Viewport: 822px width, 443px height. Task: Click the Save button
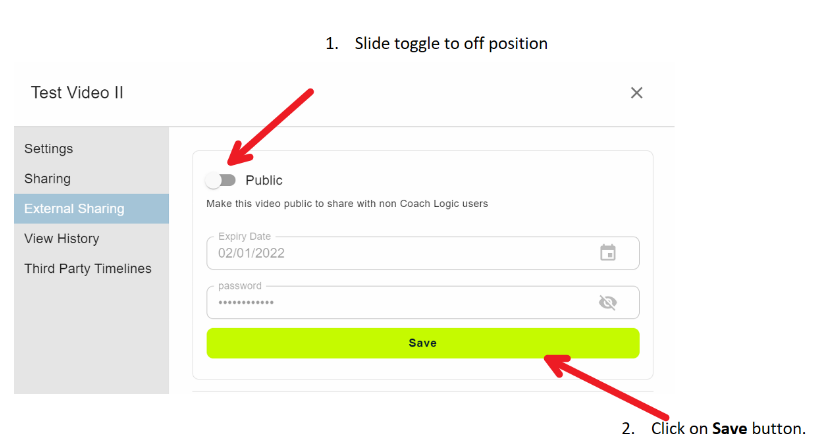423,343
